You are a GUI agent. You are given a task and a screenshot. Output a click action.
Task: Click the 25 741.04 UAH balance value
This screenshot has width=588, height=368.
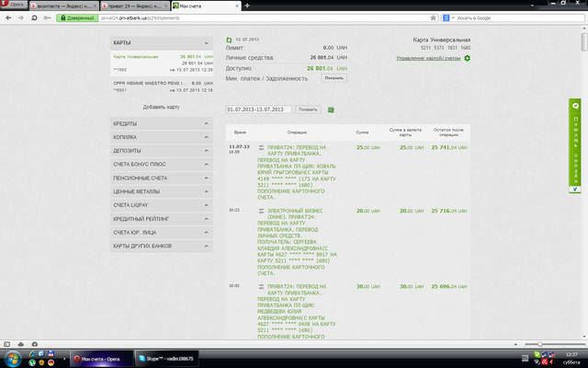449,147
